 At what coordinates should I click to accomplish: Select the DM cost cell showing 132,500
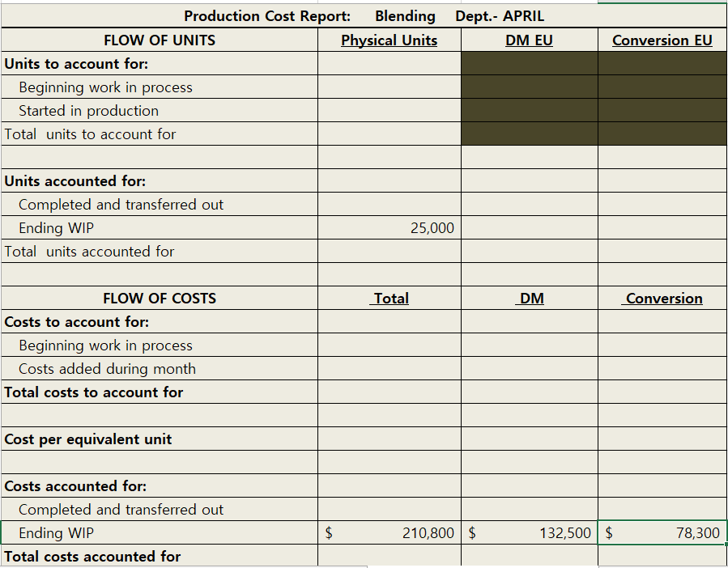[529, 532]
